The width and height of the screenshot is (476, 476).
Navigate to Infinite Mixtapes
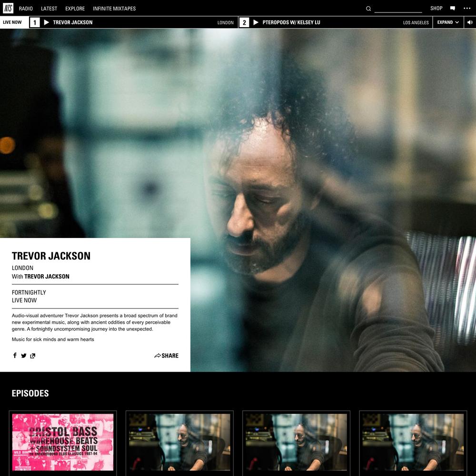click(x=114, y=9)
